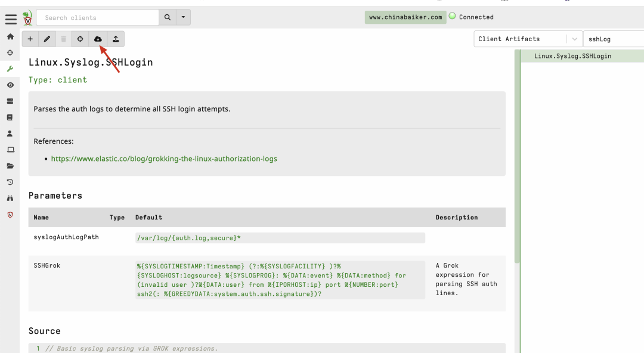Add a new artifact with plus button
Screen dimensions: 644x353
30,39
